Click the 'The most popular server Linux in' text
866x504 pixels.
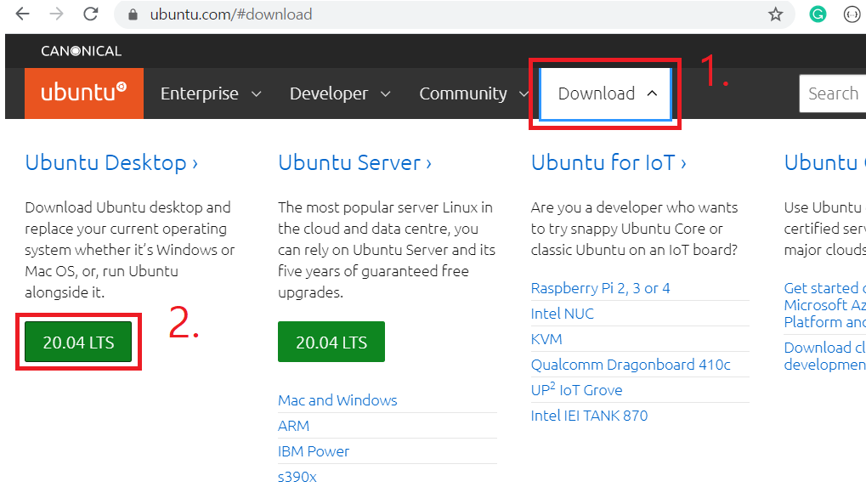pyautogui.click(x=385, y=207)
